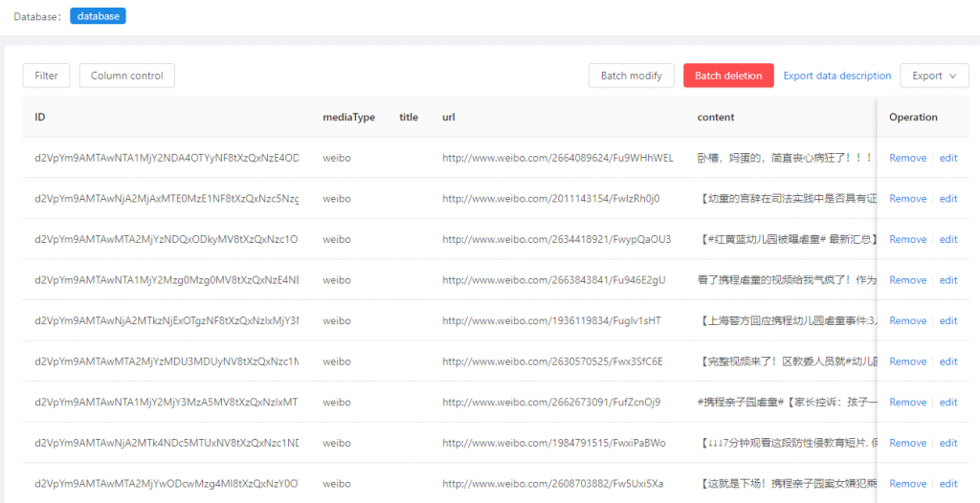Remove the row with URL FwxiPaBWo

click(x=907, y=443)
